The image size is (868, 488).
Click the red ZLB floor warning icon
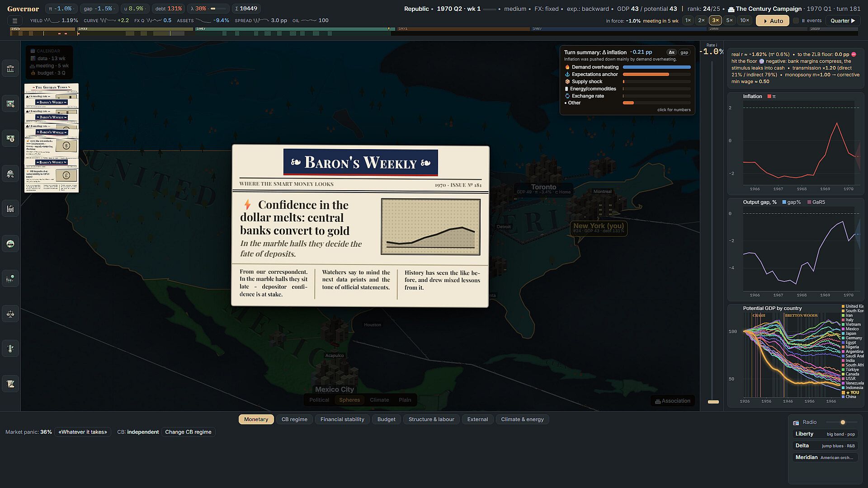tap(854, 54)
